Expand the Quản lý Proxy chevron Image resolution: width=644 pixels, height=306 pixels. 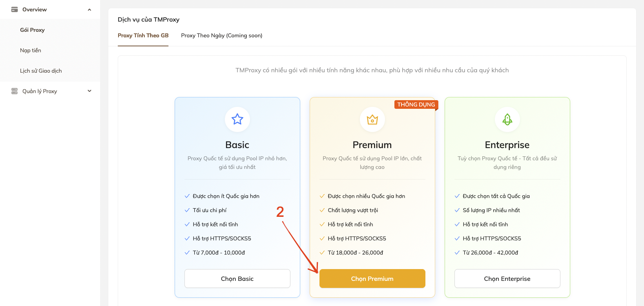pyautogui.click(x=89, y=91)
